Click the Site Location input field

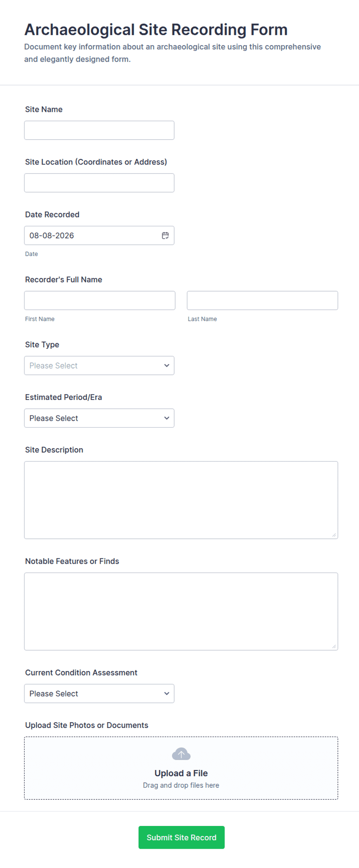click(99, 183)
